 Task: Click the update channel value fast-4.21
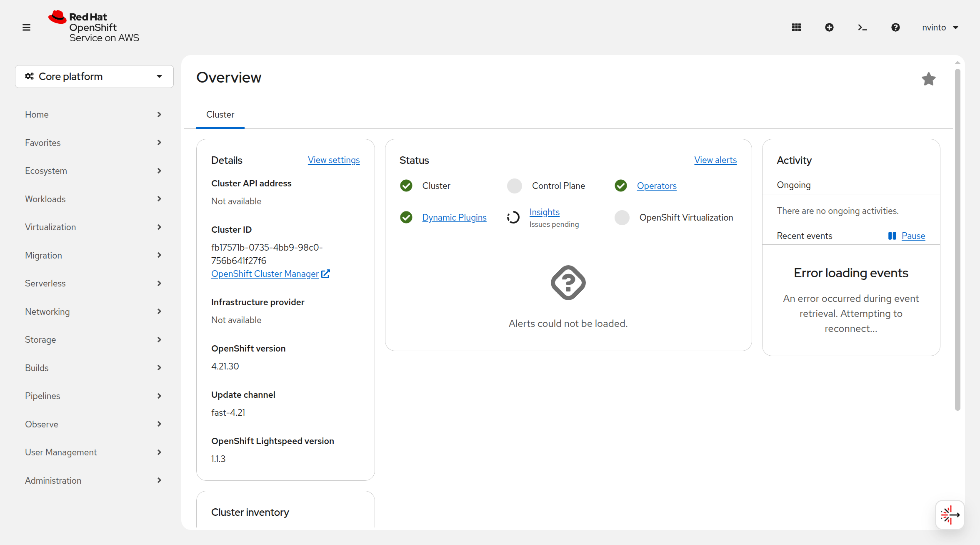(x=228, y=413)
